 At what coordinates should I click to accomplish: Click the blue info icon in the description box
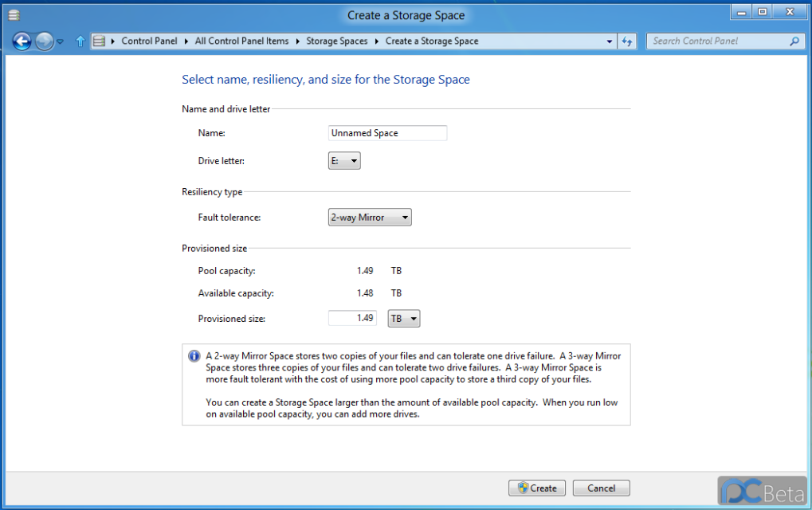194,356
